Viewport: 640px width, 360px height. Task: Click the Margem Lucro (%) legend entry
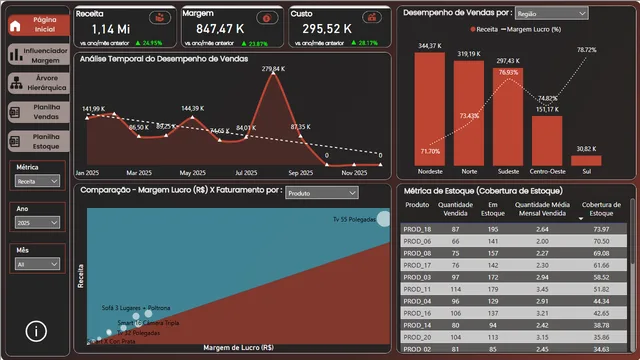pyautogui.click(x=531, y=29)
